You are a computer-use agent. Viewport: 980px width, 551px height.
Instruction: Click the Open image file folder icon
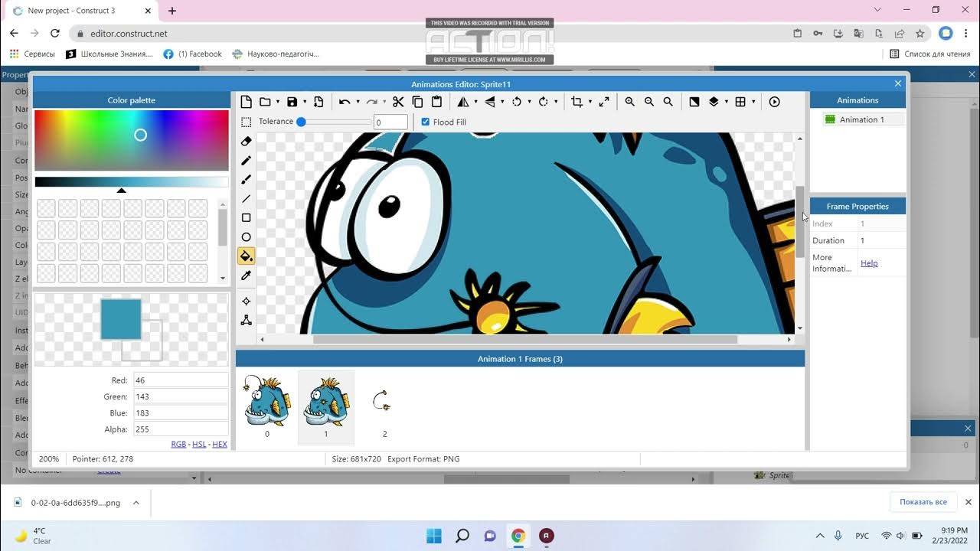coord(265,102)
